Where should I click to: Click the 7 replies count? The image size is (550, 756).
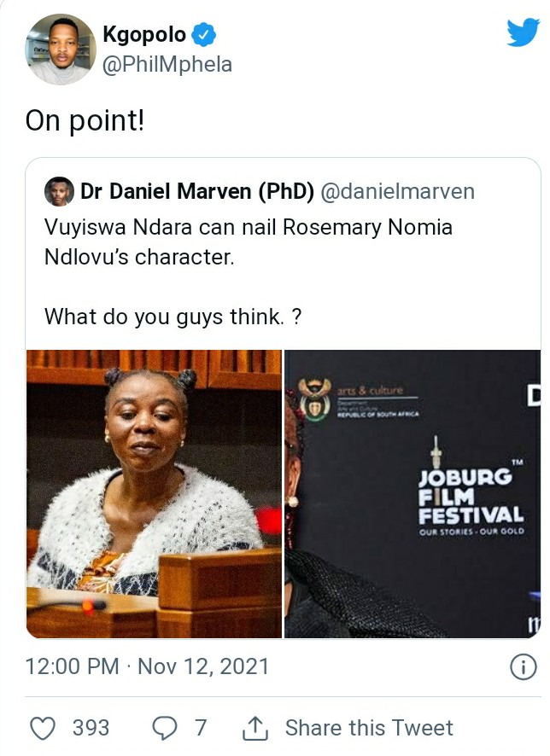[201, 728]
